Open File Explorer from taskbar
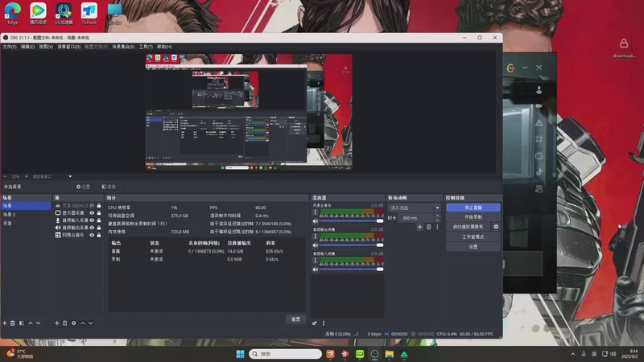The width and height of the screenshot is (644, 362). coord(390,354)
